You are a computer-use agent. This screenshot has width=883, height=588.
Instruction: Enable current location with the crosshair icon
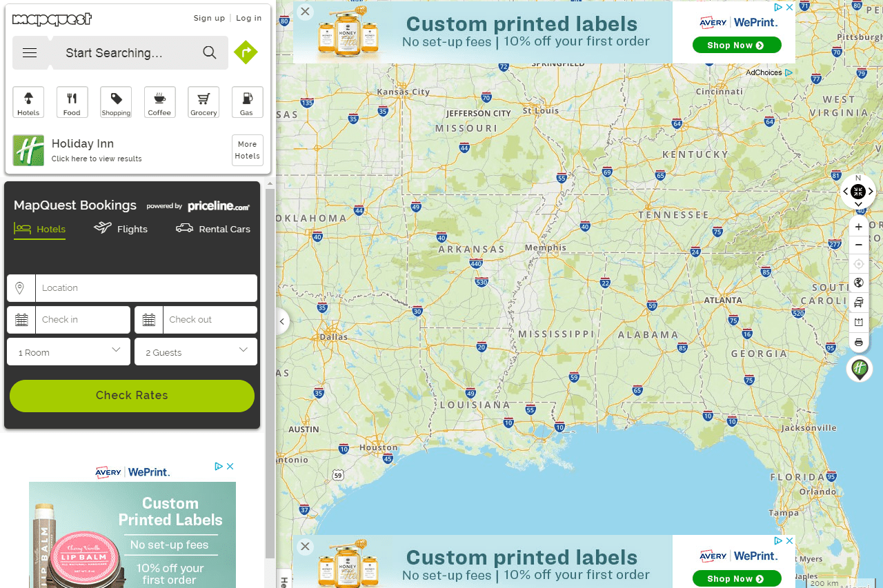click(x=858, y=263)
